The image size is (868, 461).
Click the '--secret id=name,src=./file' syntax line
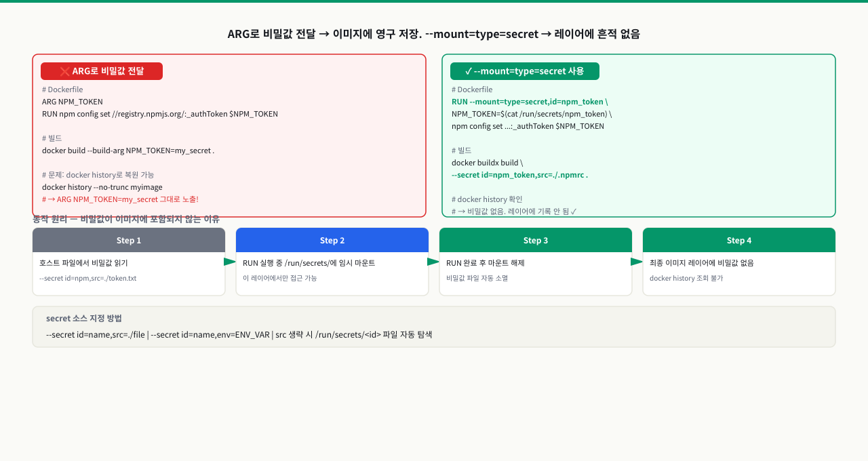pyautogui.click(x=239, y=335)
